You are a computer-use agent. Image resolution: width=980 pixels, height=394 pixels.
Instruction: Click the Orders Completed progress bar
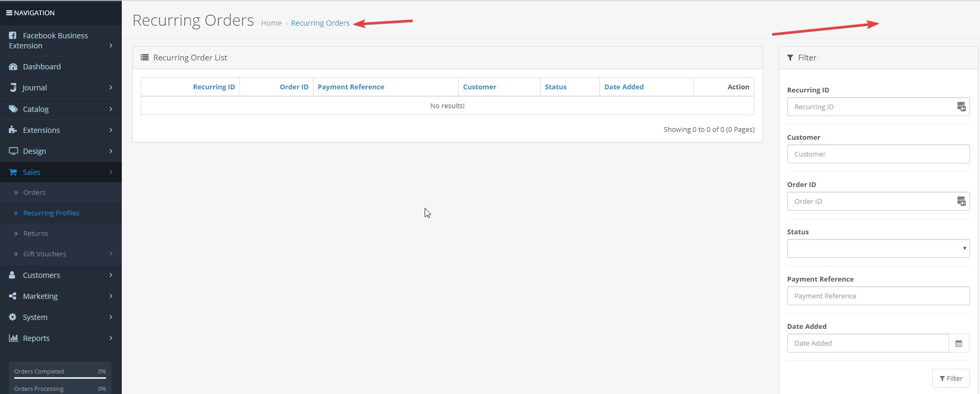point(60,377)
